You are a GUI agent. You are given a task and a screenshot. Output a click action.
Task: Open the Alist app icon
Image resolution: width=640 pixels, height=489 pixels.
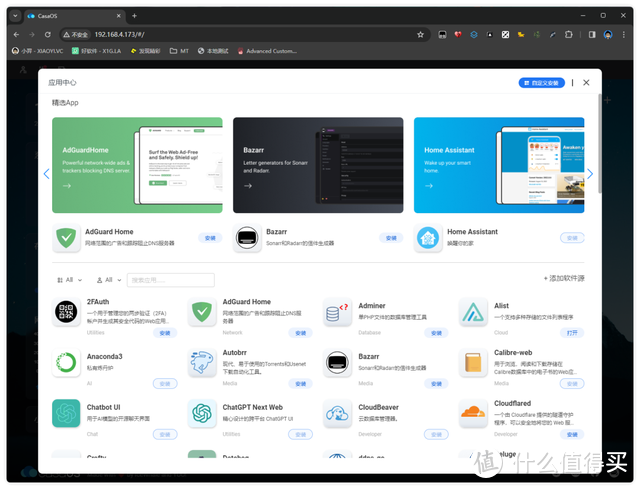coord(473,312)
